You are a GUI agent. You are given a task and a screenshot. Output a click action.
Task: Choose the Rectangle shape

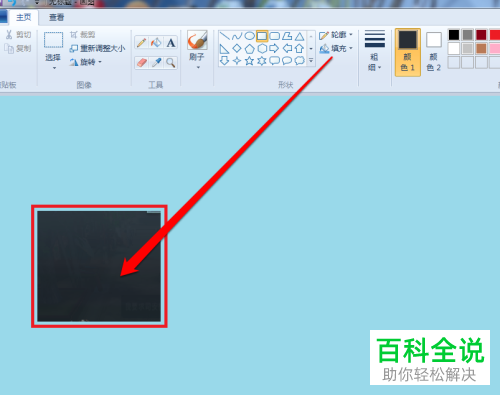(262, 36)
